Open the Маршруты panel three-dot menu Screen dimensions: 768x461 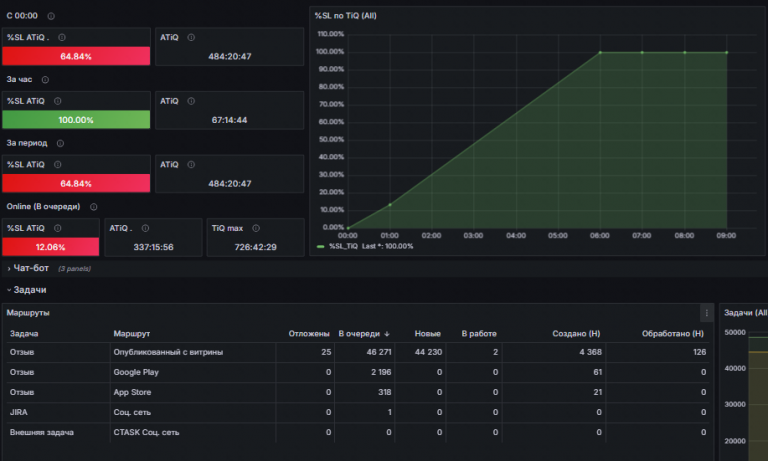[706, 313]
